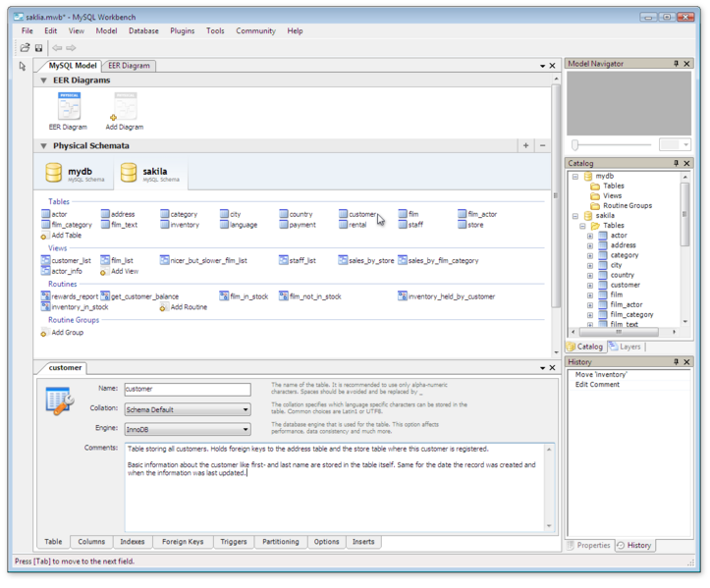This screenshot has width=710, height=588.
Task: Click the table Name input field
Action: (187, 389)
